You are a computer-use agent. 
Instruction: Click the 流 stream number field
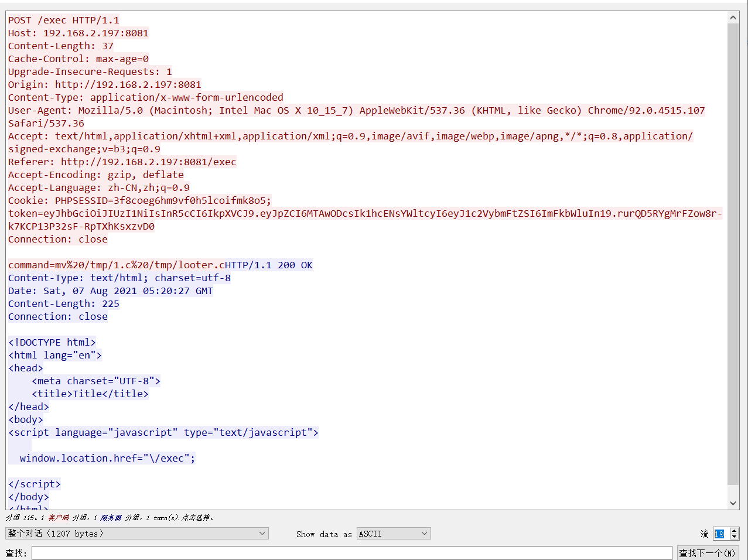pos(720,534)
